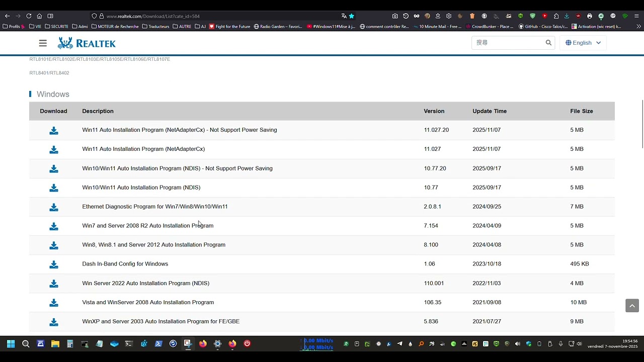The width and height of the screenshot is (644, 362).
Task: Click the search magnifier icon
Action: pyautogui.click(x=548, y=43)
